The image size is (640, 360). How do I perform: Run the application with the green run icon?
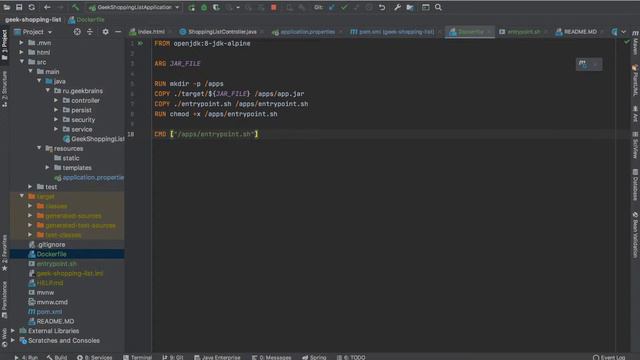tap(191, 7)
